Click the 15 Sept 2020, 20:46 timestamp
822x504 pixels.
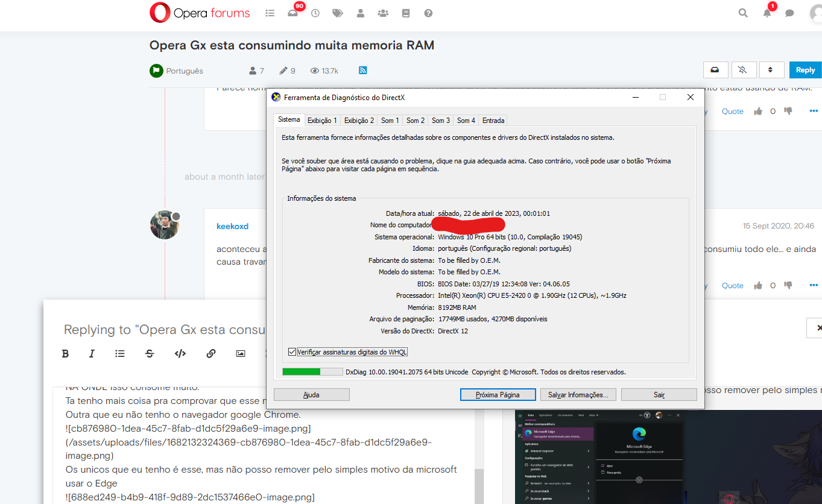click(x=779, y=226)
